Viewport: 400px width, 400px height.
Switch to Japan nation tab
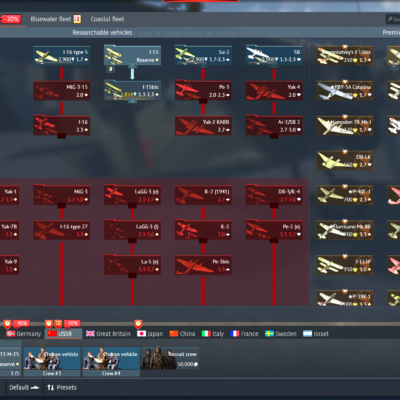[150, 334]
